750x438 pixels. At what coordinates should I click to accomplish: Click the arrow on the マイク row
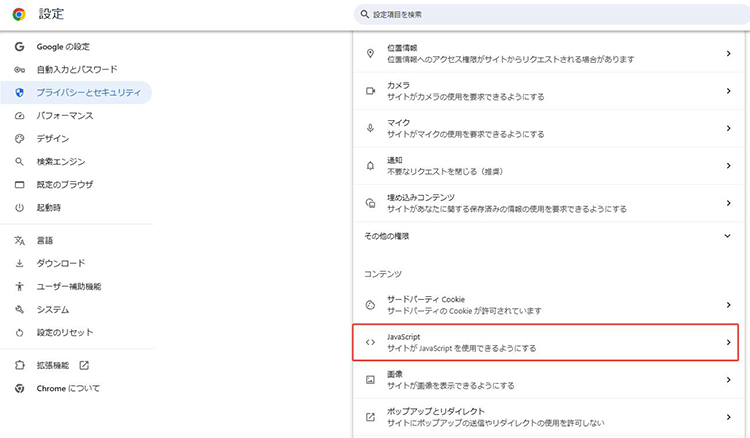click(728, 128)
